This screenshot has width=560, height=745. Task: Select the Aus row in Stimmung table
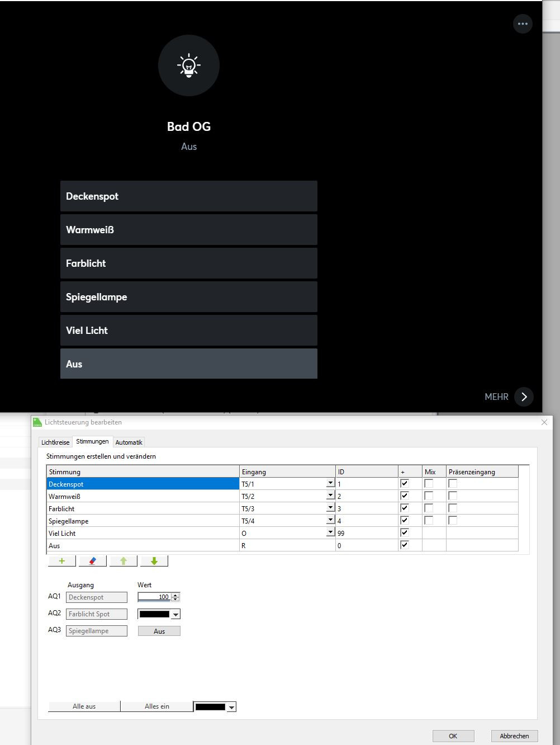pyautogui.click(x=143, y=545)
